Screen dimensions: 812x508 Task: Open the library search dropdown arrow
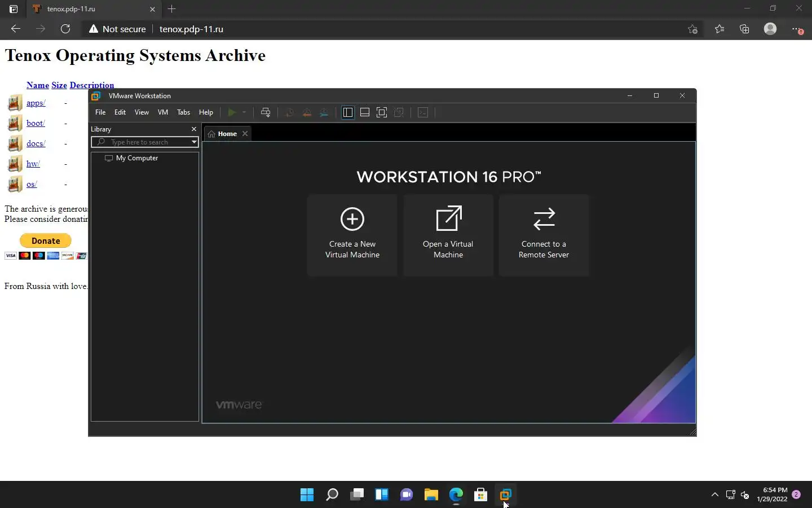[x=194, y=142]
